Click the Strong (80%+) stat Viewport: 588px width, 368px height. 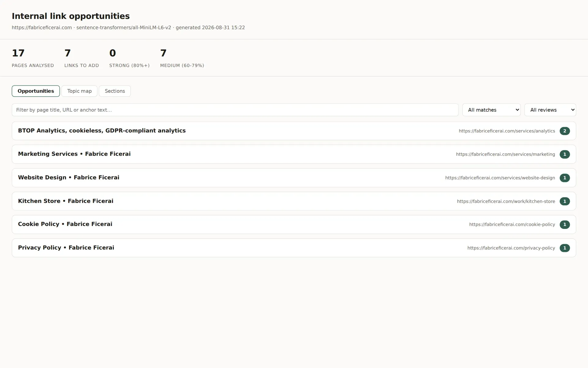click(129, 58)
